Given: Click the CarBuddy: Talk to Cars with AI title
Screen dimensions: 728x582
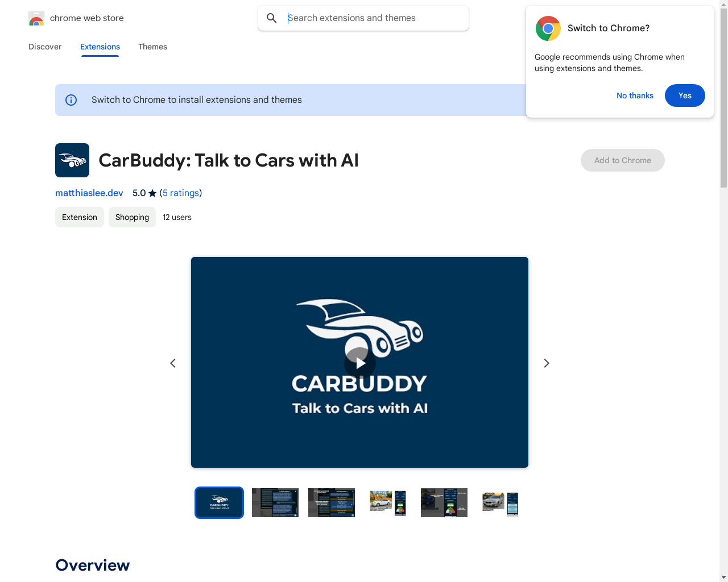Looking at the screenshot, I should [x=229, y=160].
